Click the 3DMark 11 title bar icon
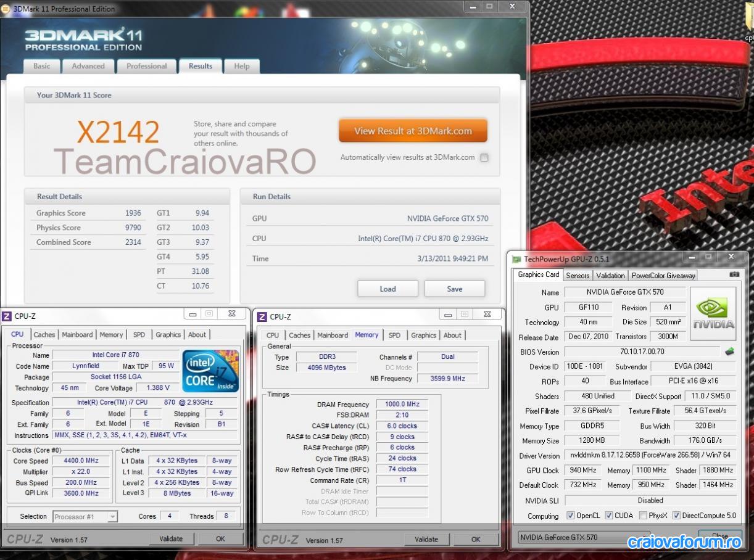The image size is (754, 560). click(x=7, y=9)
